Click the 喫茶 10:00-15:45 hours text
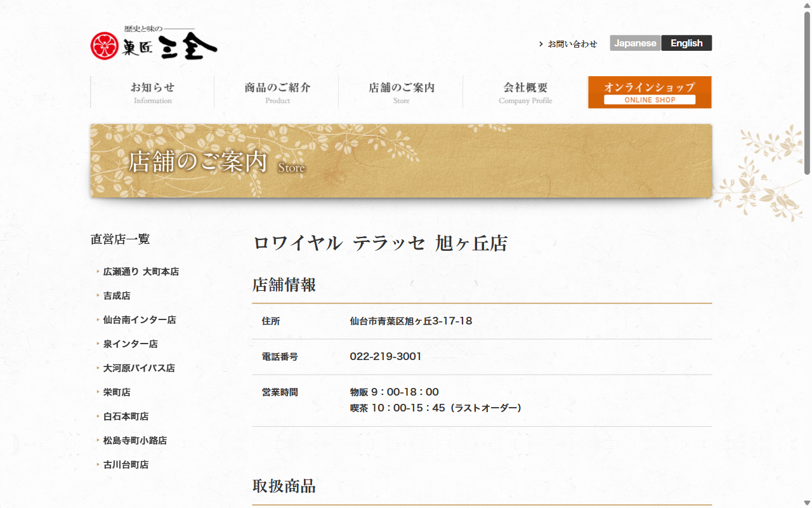The width and height of the screenshot is (812, 508). pos(436,408)
